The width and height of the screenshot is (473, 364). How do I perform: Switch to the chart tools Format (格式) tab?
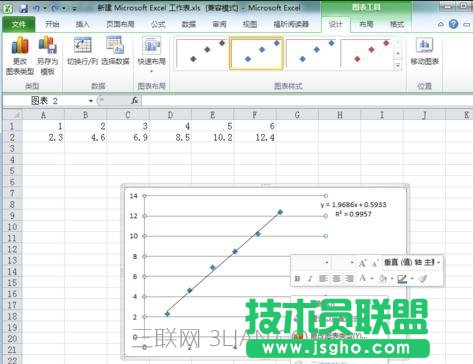397,24
